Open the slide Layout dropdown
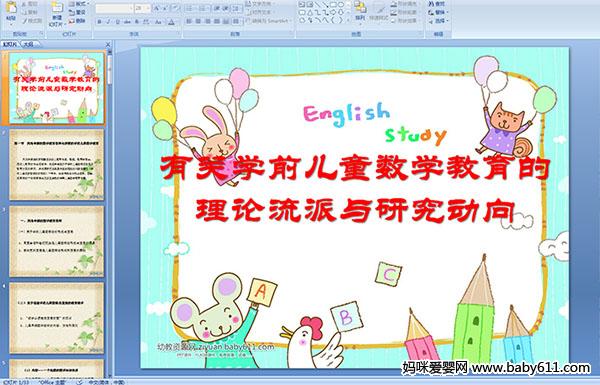Screen dimensions: 600x385 pos(79,3)
